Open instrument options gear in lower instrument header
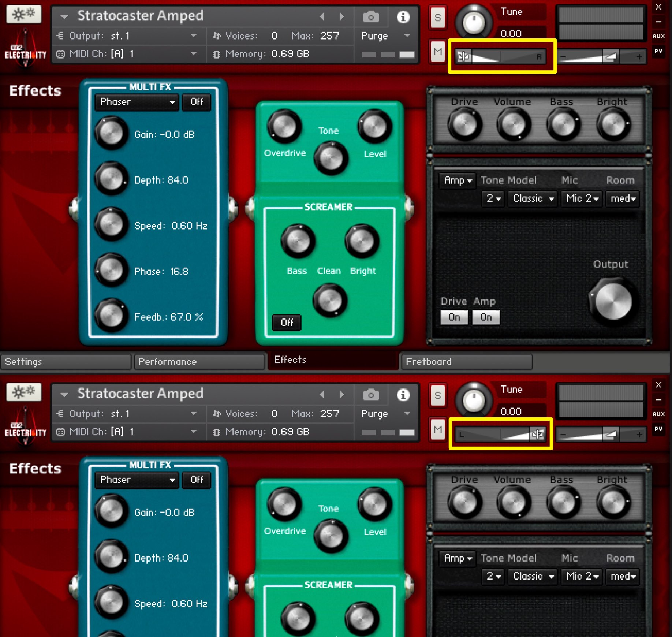This screenshot has width=672, height=637. pyautogui.click(x=24, y=392)
